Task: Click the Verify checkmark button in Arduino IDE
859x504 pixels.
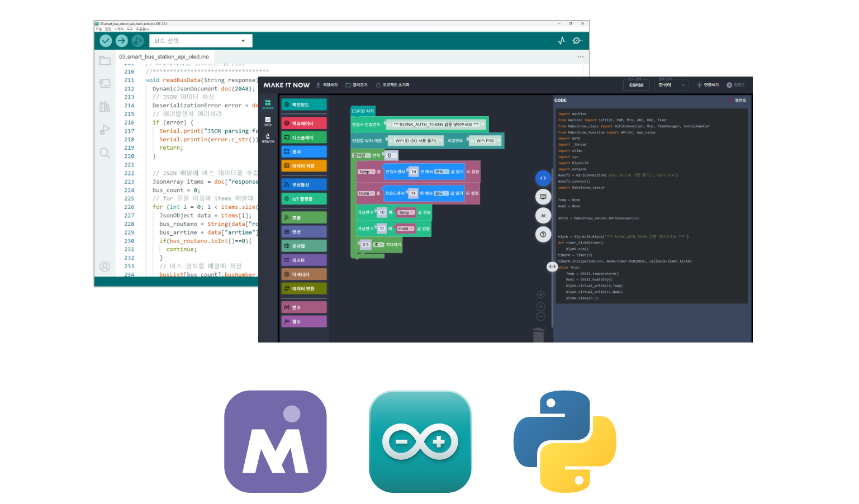Action: [x=106, y=41]
